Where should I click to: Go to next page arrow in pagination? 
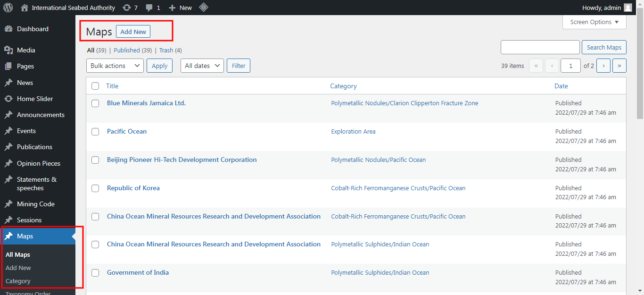pos(603,66)
